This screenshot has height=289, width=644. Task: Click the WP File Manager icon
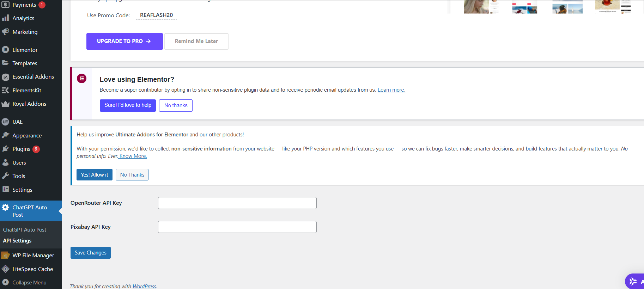[x=5, y=255]
